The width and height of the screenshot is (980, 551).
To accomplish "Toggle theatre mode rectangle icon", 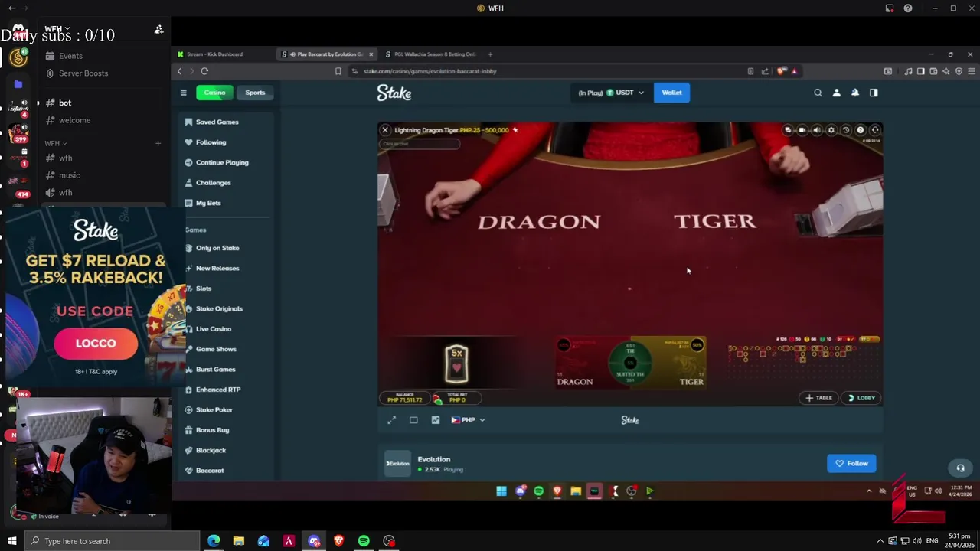I will [x=413, y=420].
